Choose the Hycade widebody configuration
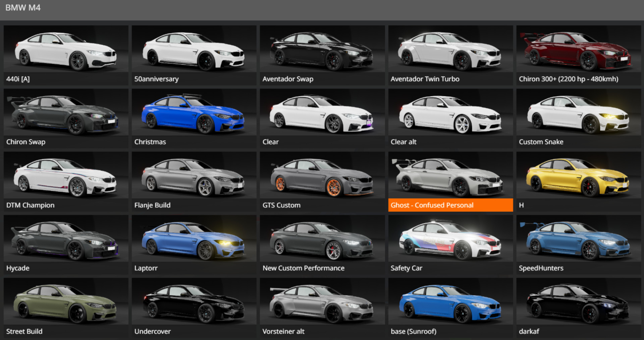Viewport: 644px width, 340px height. coord(66,245)
